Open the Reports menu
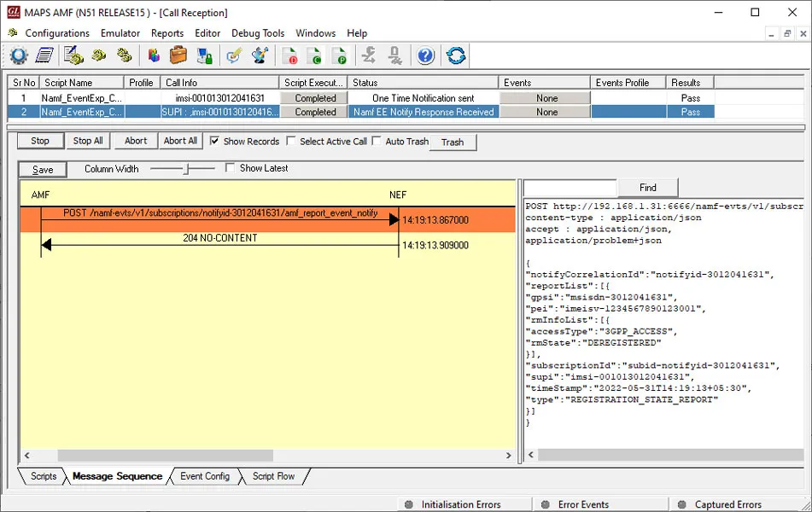This screenshot has height=512, width=812. [x=167, y=33]
